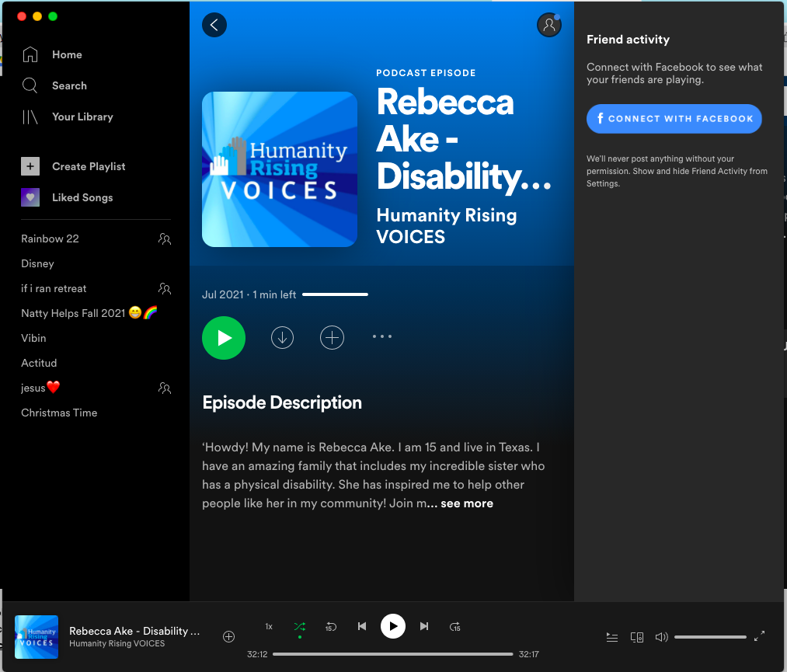Play the episode with the green play button
The height and width of the screenshot is (672, 787).
click(224, 338)
